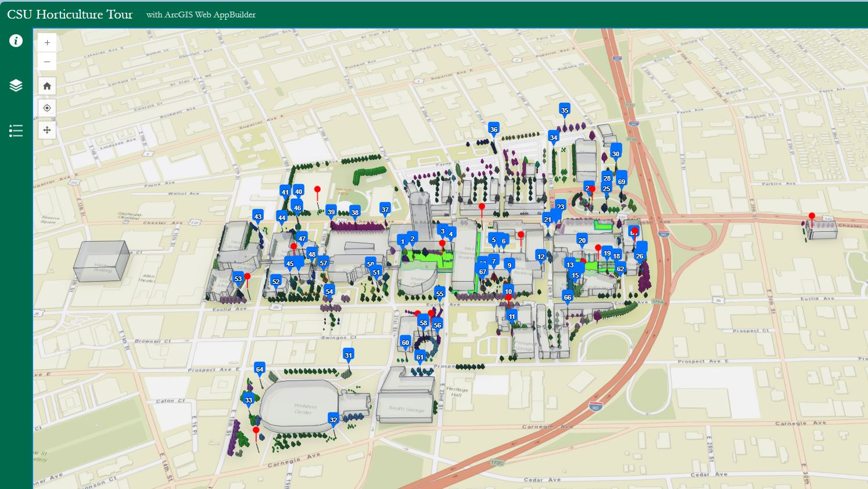Select map marker number 35
This screenshot has width=868, height=489.
[565, 110]
